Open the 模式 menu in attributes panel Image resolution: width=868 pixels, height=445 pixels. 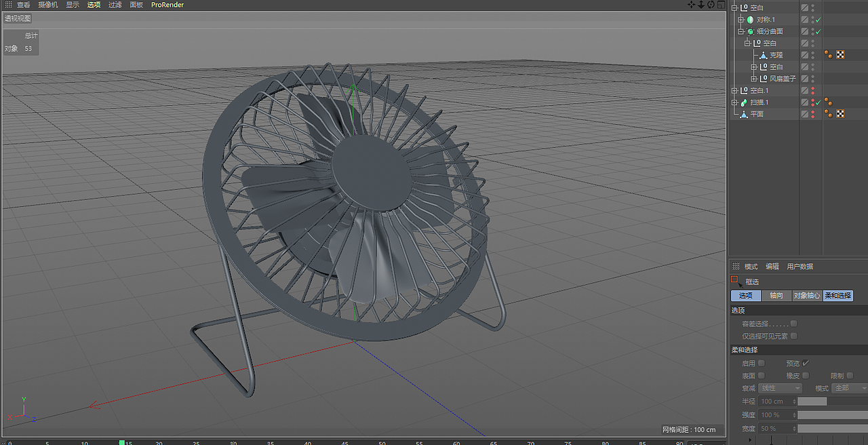(751, 267)
